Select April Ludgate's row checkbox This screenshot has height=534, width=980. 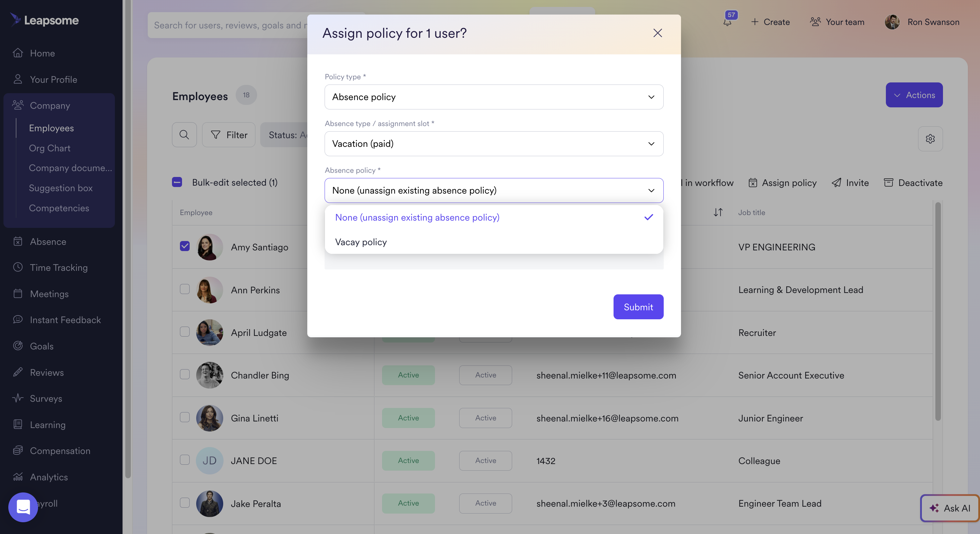184,331
